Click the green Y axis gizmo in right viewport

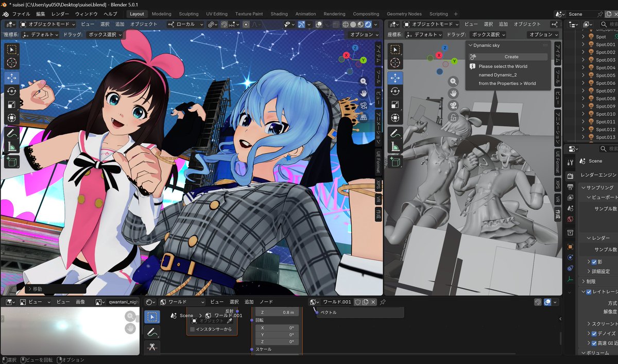click(454, 61)
